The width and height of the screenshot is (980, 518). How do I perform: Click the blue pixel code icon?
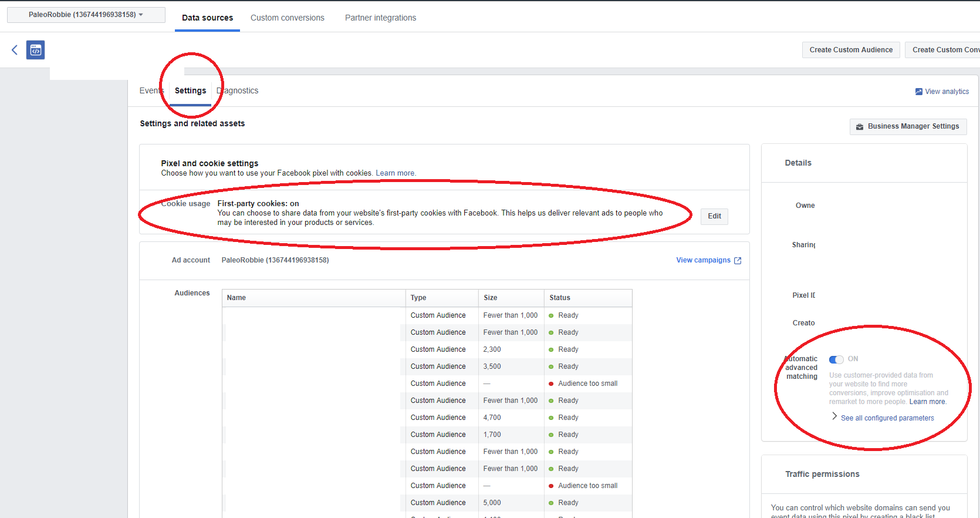[x=36, y=50]
